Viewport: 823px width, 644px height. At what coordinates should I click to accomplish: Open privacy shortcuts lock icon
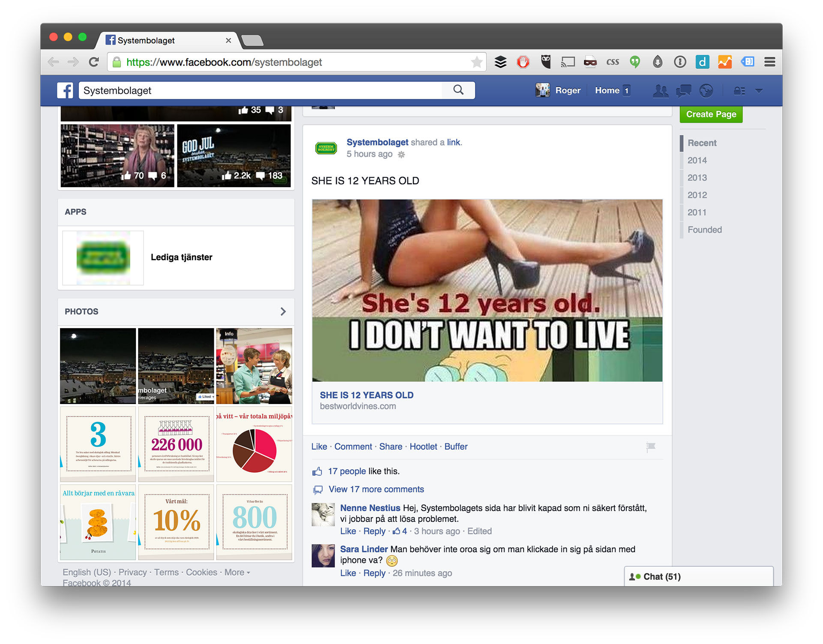coord(739,90)
